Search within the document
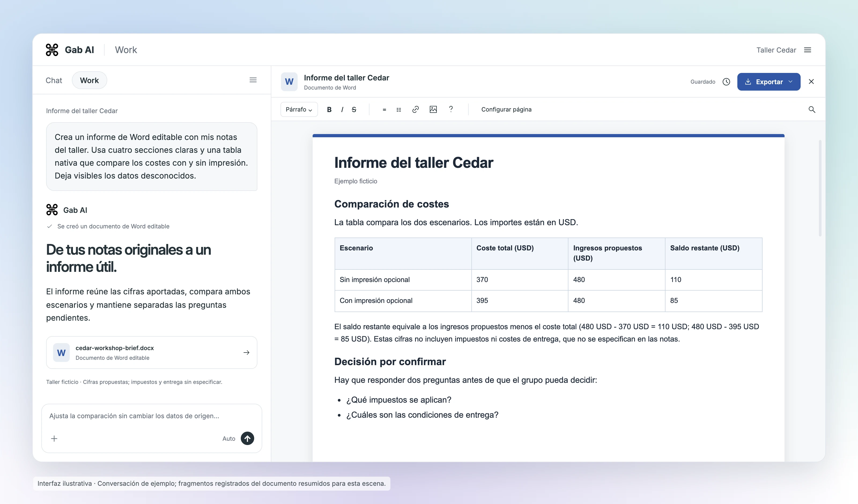The width and height of the screenshot is (858, 504). [812, 109]
